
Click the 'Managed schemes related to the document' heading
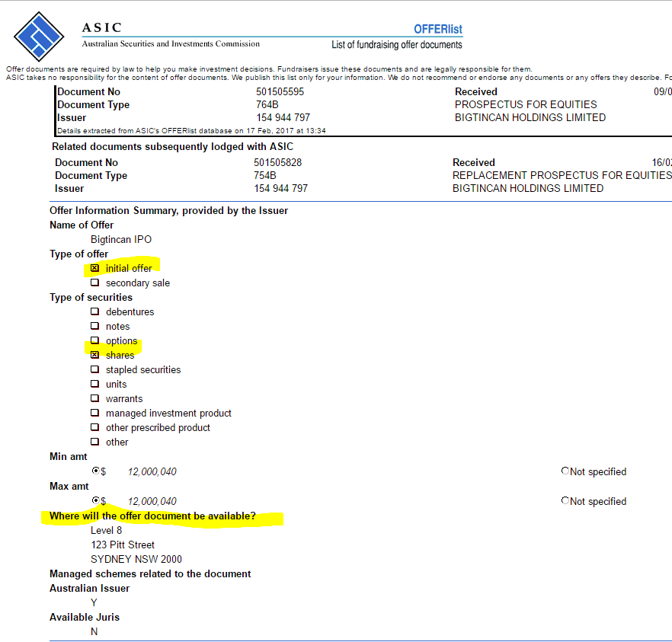click(x=150, y=574)
